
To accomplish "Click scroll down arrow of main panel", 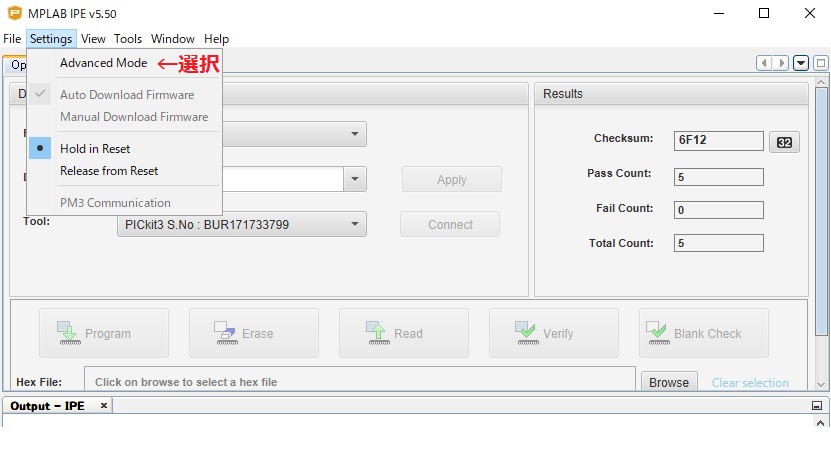I will pyautogui.click(x=821, y=385).
